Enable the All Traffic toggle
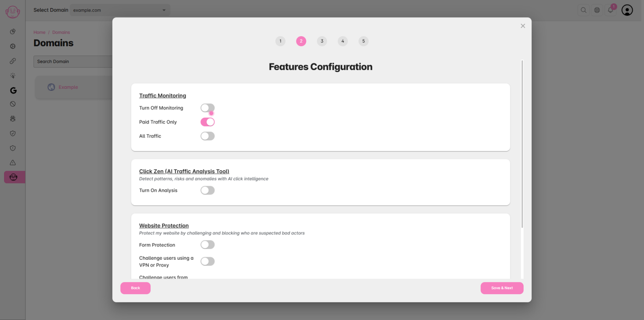The image size is (644, 320). pyautogui.click(x=207, y=136)
